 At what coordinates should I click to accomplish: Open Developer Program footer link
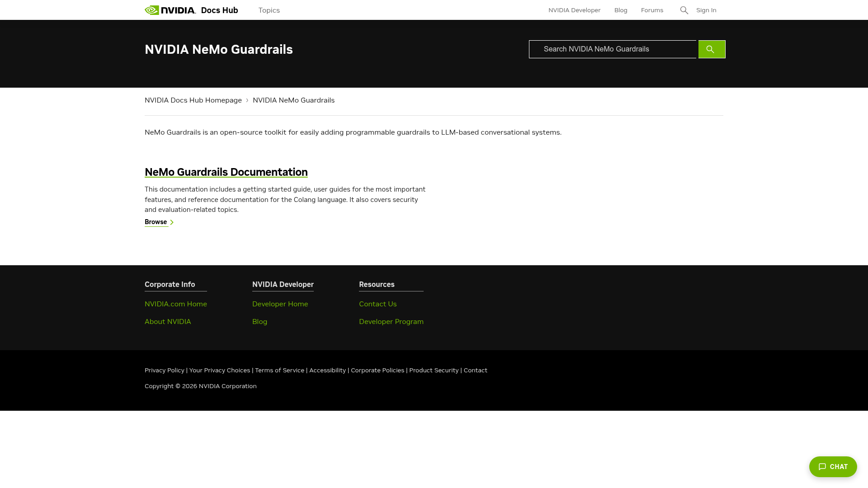click(391, 322)
